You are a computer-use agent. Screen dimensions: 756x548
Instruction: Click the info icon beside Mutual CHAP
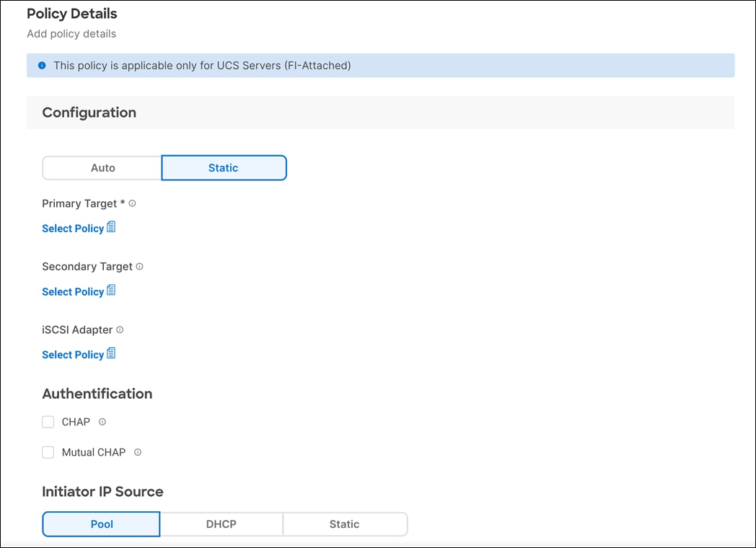[138, 452]
